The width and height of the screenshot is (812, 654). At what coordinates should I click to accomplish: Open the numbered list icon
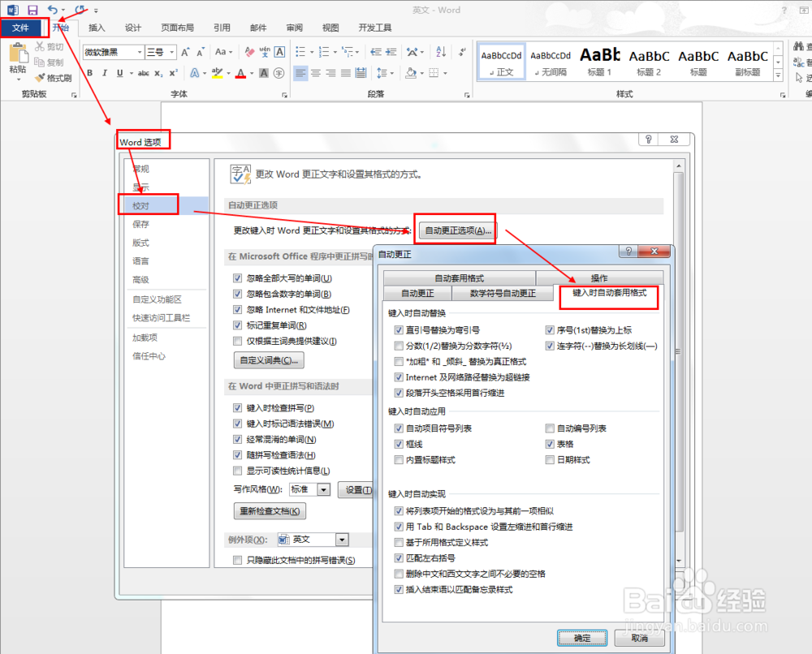[324, 52]
